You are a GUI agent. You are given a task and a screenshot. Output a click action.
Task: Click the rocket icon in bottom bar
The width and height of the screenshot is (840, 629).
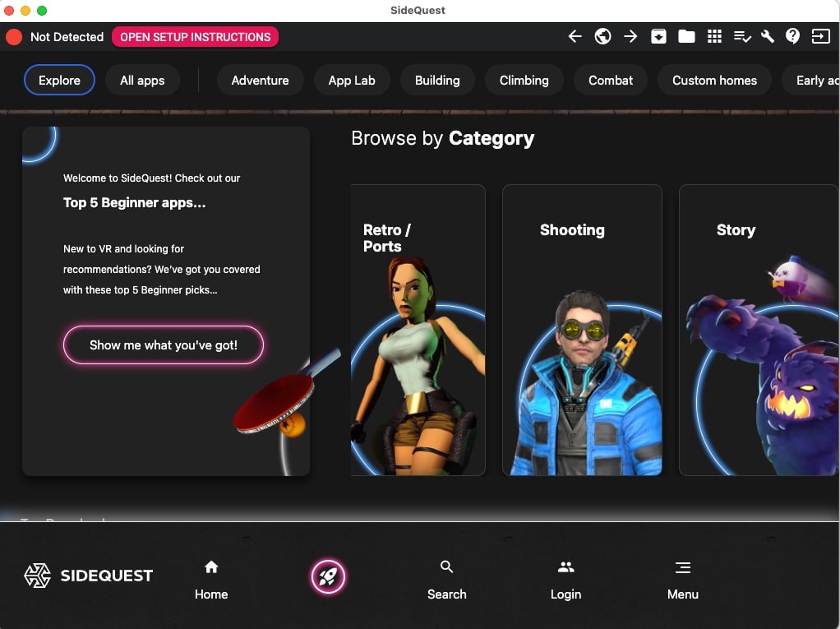328,576
